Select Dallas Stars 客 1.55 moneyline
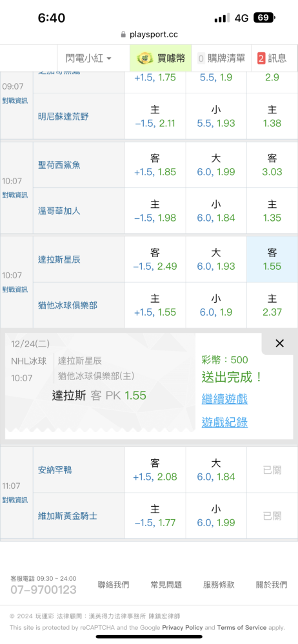 coord(272,260)
